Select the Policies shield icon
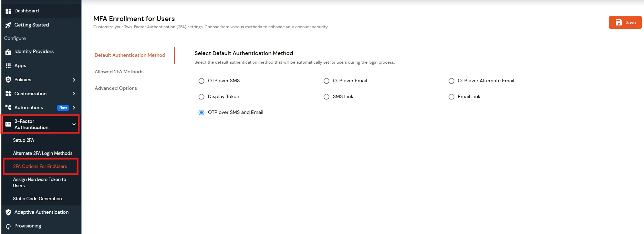 pyautogui.click(x=8, y=79)
